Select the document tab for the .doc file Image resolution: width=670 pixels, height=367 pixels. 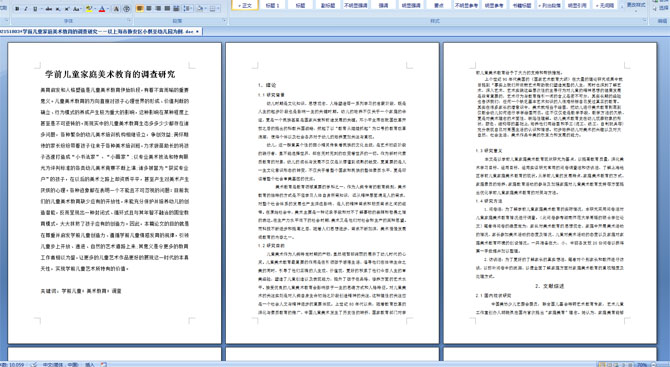point(97,31)
